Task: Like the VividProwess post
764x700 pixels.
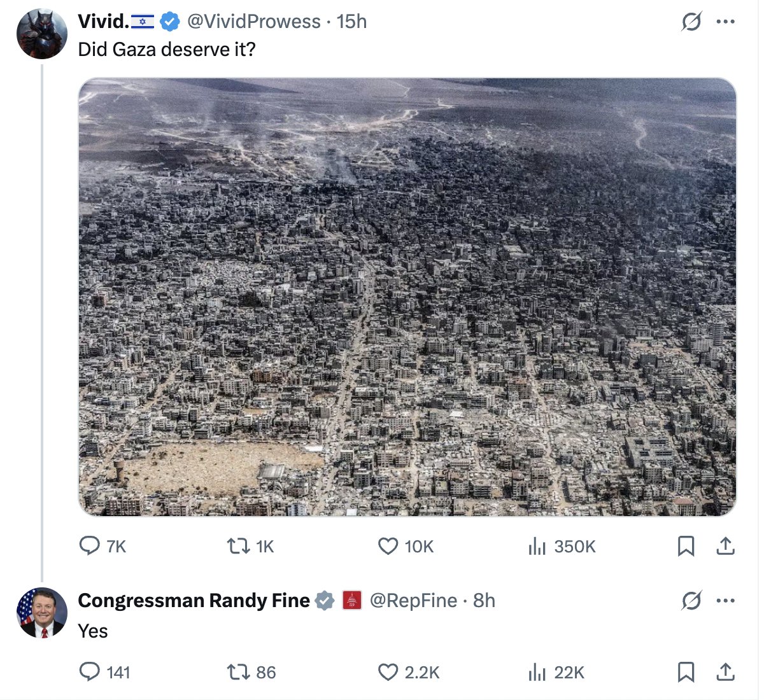Action: (x=388, y=546)
